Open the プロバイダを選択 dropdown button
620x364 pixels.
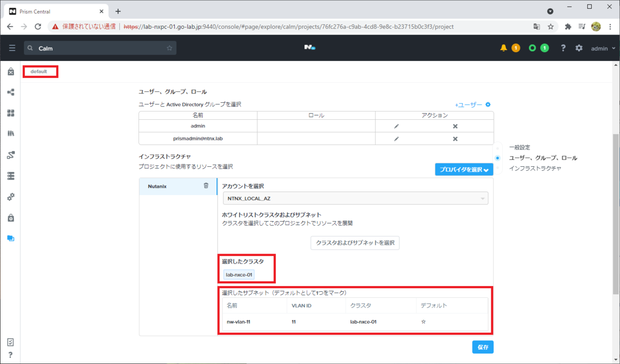(464, 169)
